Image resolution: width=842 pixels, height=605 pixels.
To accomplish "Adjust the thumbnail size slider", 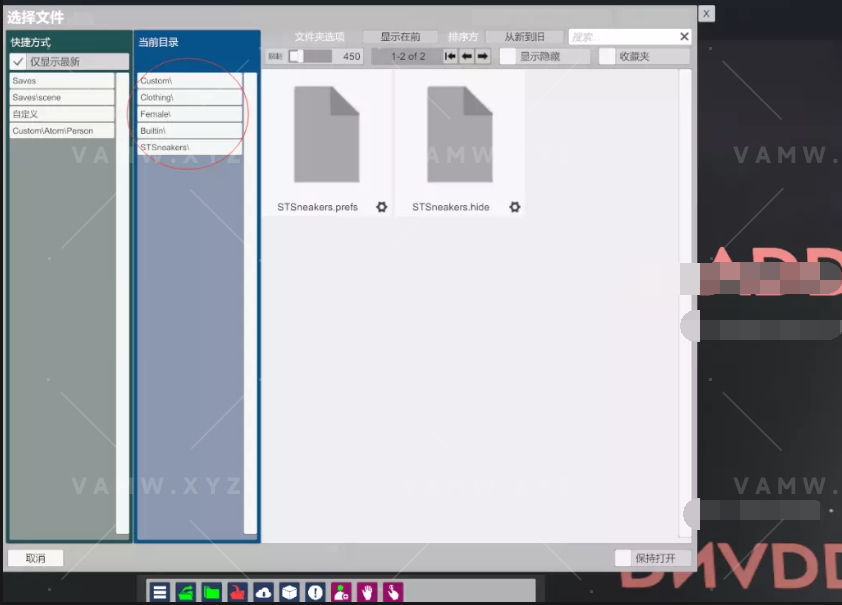I will click(x=297, y=57).
